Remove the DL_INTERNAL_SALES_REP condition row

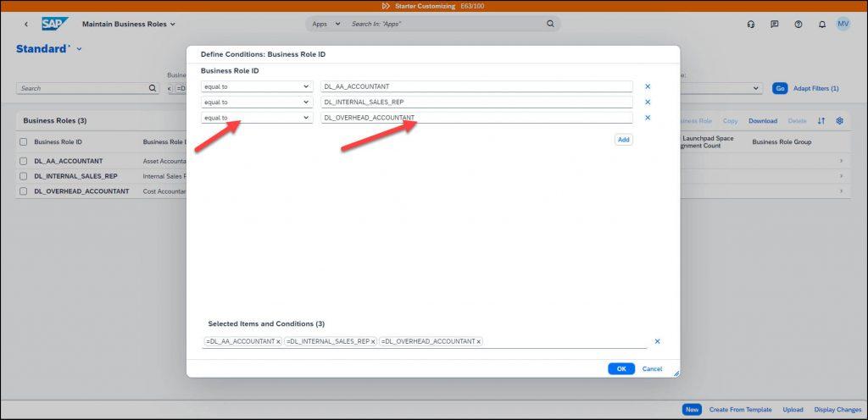(648, 102)
